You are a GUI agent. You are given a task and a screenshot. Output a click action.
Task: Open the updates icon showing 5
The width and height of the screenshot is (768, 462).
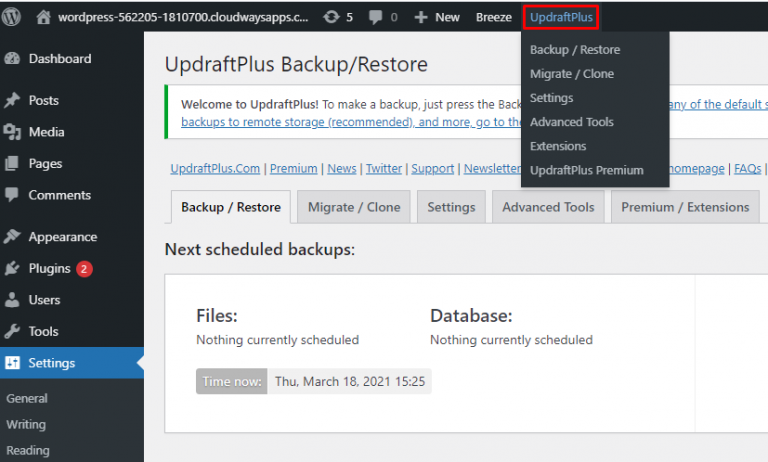331,17
